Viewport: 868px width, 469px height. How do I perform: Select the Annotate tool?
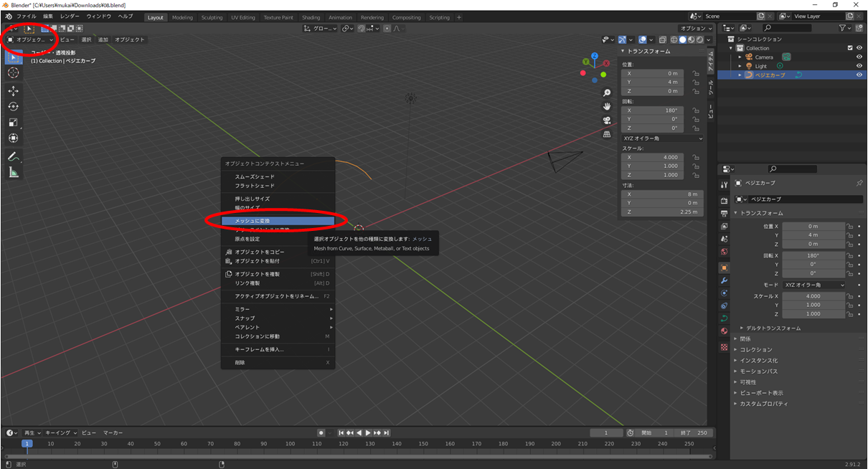[x=14, y=156]
